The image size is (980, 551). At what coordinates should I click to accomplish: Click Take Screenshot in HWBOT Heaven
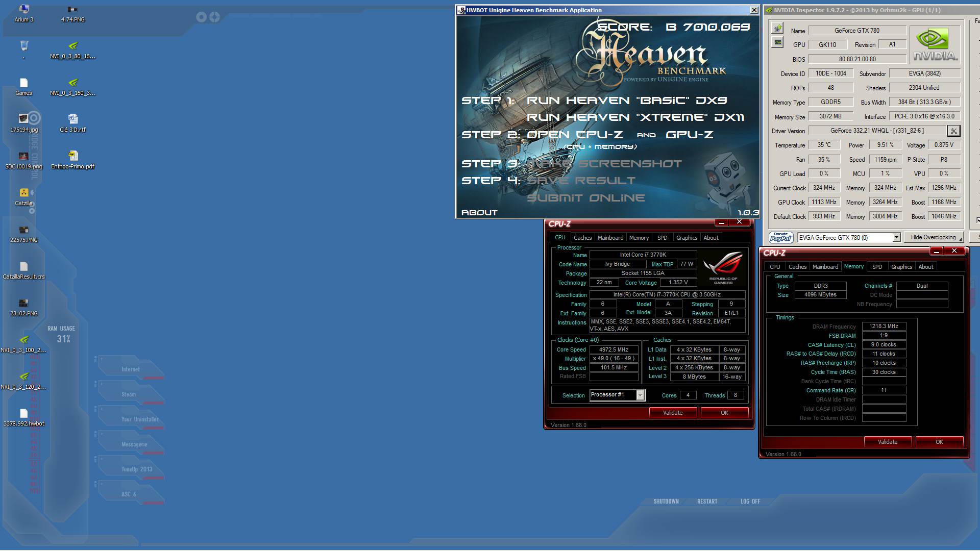coord(604,164)
